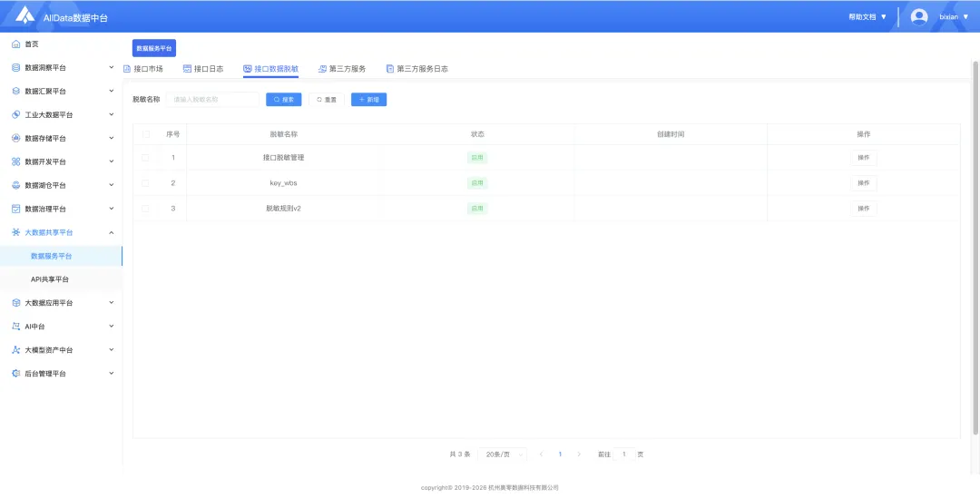Click the AllData logo icon
Viewport: 980px width, 498px height.
point(25,15)
